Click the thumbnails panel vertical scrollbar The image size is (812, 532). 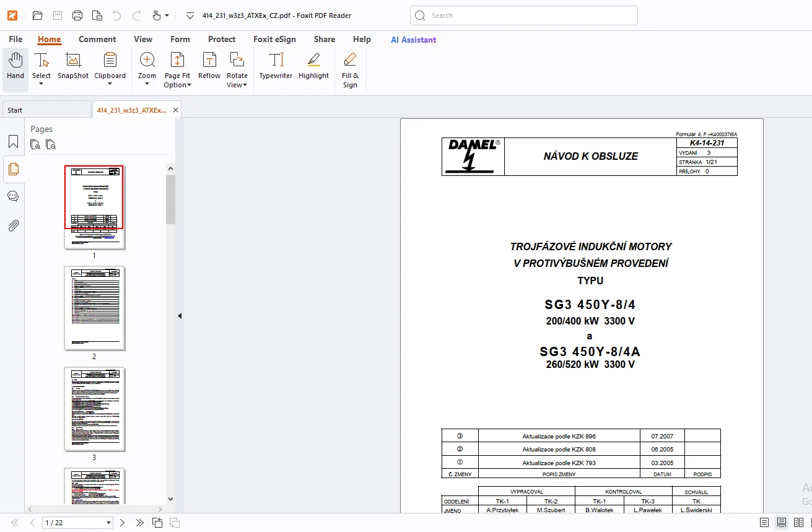pos(170,199)
